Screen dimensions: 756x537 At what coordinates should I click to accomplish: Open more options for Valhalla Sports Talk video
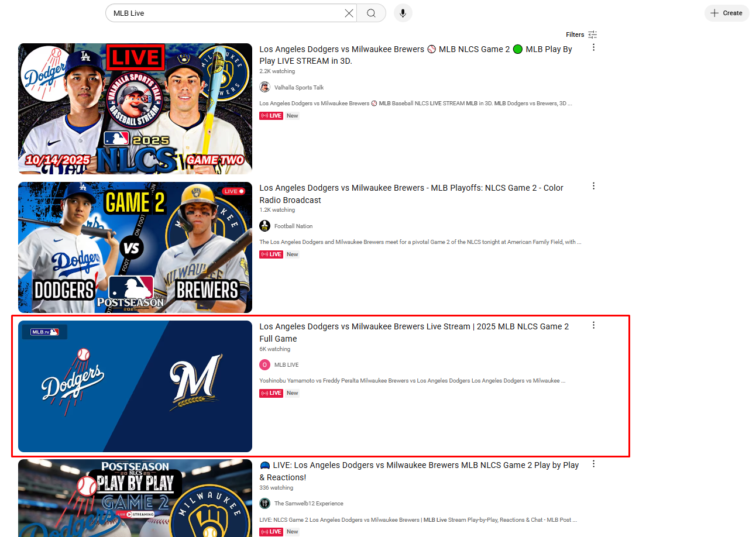tap(593, 47)
